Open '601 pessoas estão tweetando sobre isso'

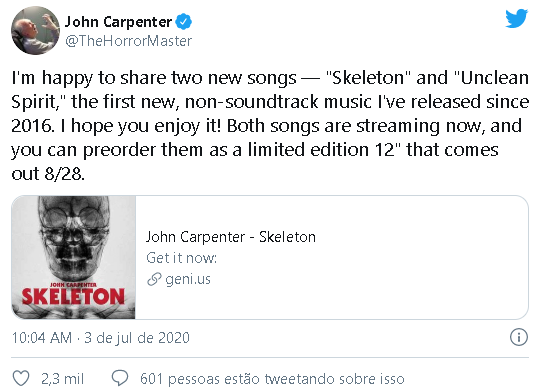272,379
